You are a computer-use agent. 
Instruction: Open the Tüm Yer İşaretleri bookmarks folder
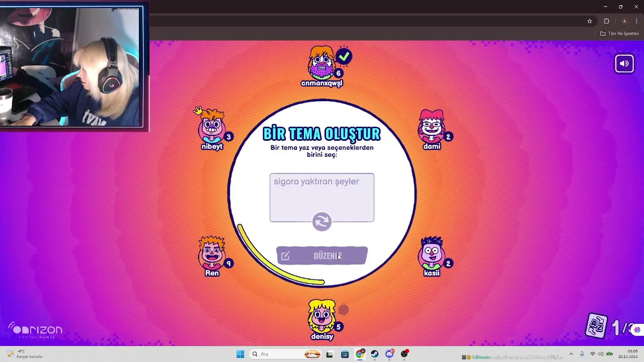(619, 34)
